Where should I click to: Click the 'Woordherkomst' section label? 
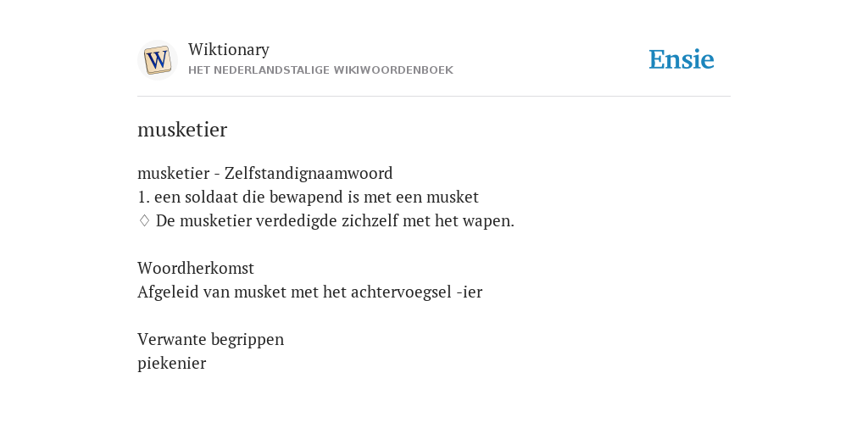(196, 268)
